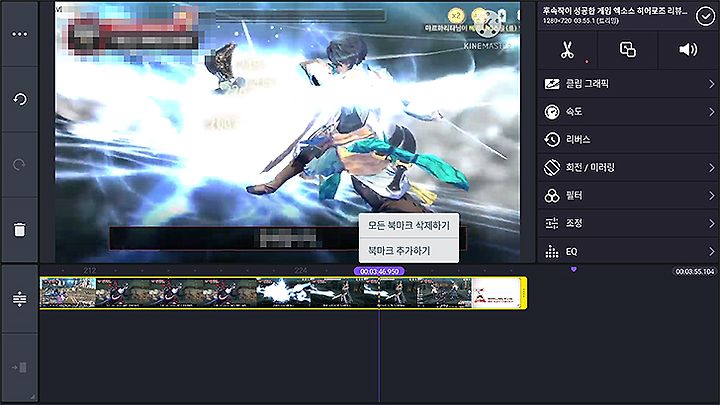The image size is (720, 405).
Task: Delete the clip with the trash icon
Action: pyautogui.click(x=19, y=230)
